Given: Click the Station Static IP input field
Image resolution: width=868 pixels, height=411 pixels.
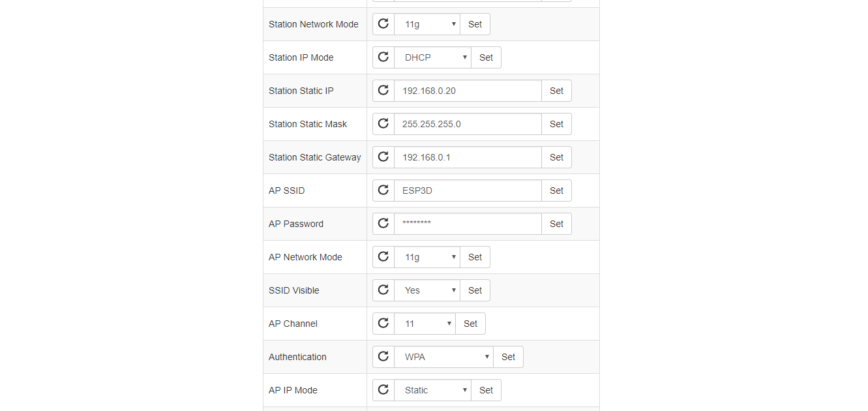Looking at the screenshot, I should tap(468, 91).
